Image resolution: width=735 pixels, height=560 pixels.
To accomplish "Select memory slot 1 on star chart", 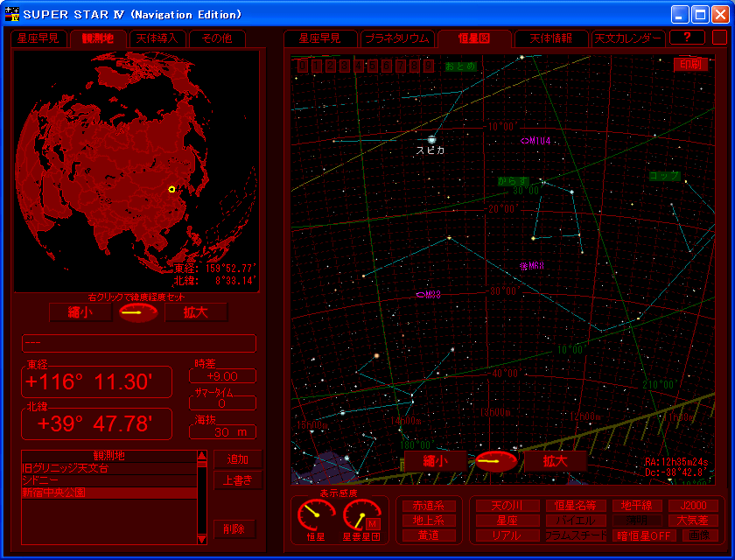I will (x=317, y=66).
